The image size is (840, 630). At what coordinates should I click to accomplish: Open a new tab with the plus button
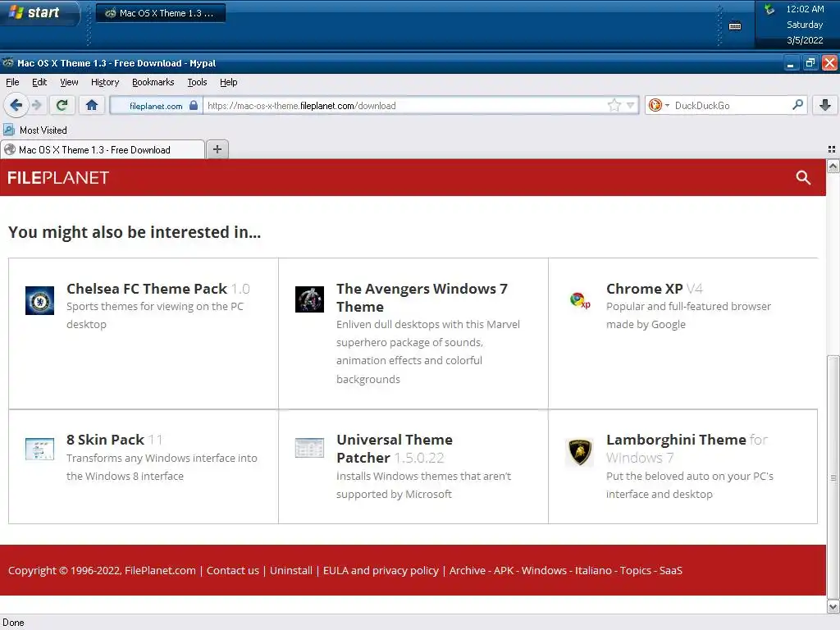pos(217,149)
